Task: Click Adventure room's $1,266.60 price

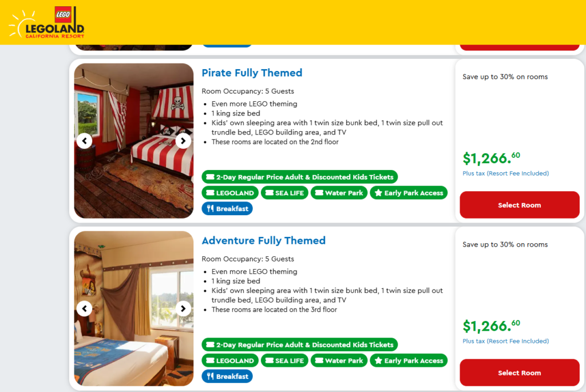Action: pyautogui.click(x=491, y=326)
